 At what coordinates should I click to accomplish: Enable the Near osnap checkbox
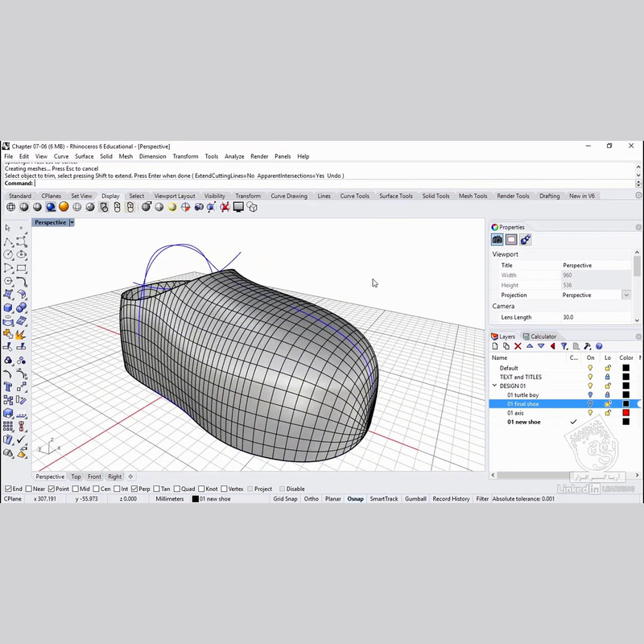[29, 489]
